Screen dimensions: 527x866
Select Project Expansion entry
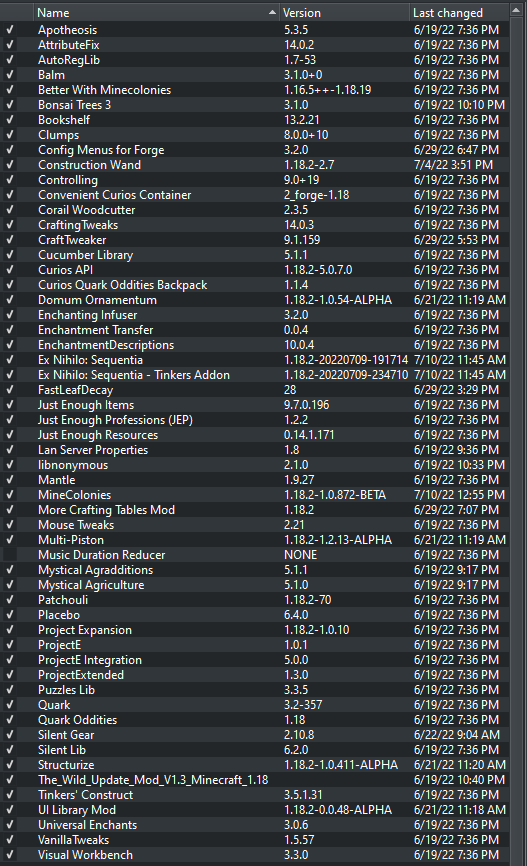tap(254, 630)
